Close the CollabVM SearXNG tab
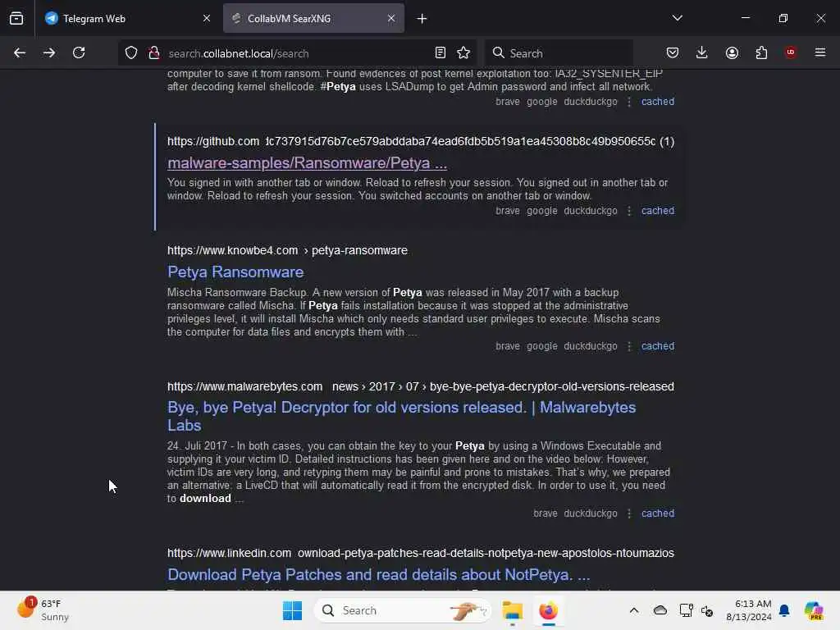The width and height of the screenshot is (840, 630). tap(391, 18)
